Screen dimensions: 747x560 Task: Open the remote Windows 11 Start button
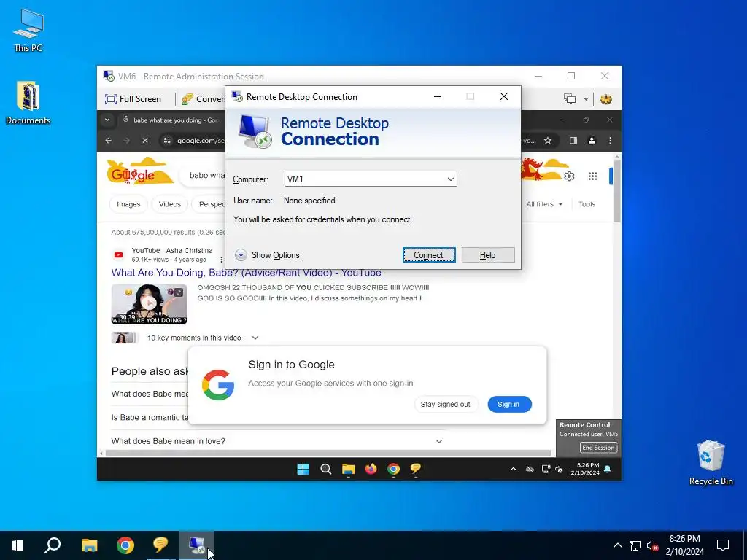[x=303, y=470]
